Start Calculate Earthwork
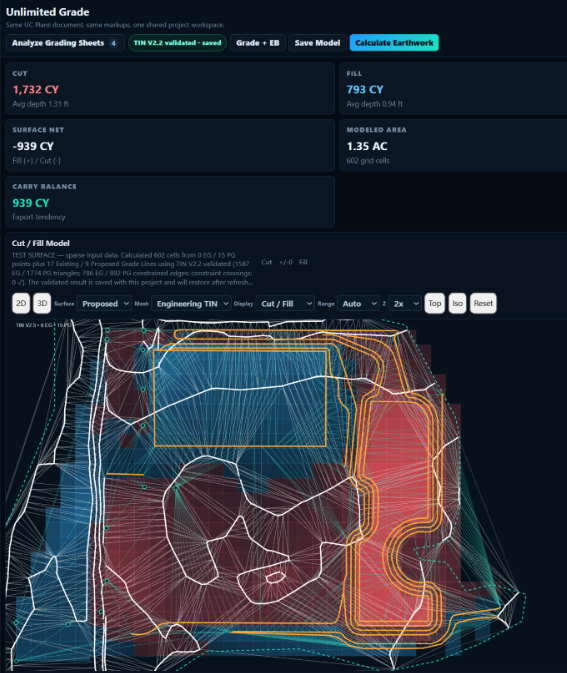 (x=394, y=43)
